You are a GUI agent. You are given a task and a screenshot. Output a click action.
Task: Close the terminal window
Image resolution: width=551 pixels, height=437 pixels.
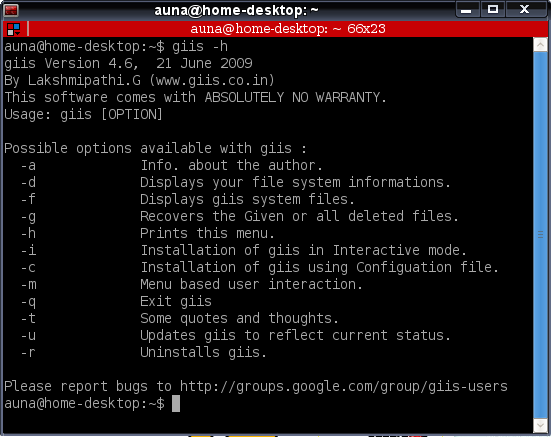pos(524,9)
